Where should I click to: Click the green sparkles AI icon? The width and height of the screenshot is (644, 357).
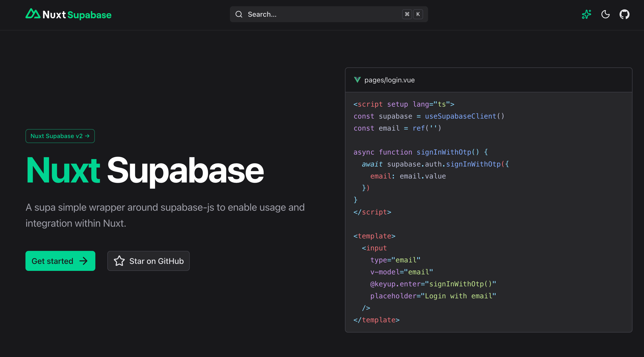point(586,14)
